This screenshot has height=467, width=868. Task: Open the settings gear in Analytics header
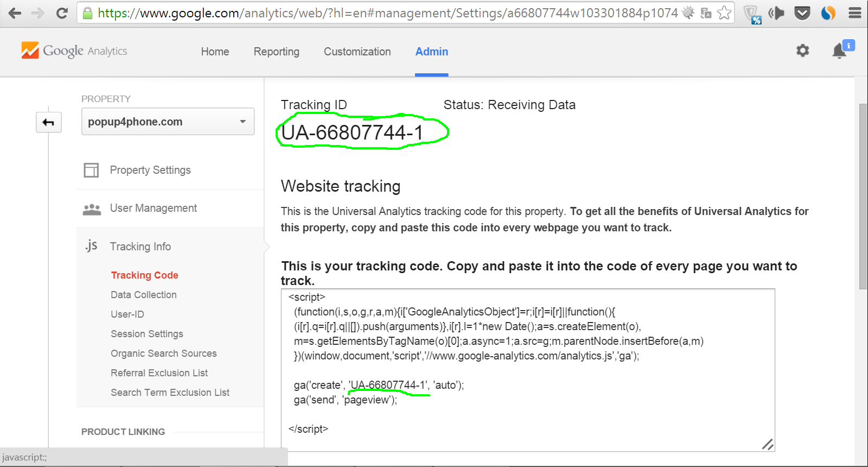(x=802, y=51)
